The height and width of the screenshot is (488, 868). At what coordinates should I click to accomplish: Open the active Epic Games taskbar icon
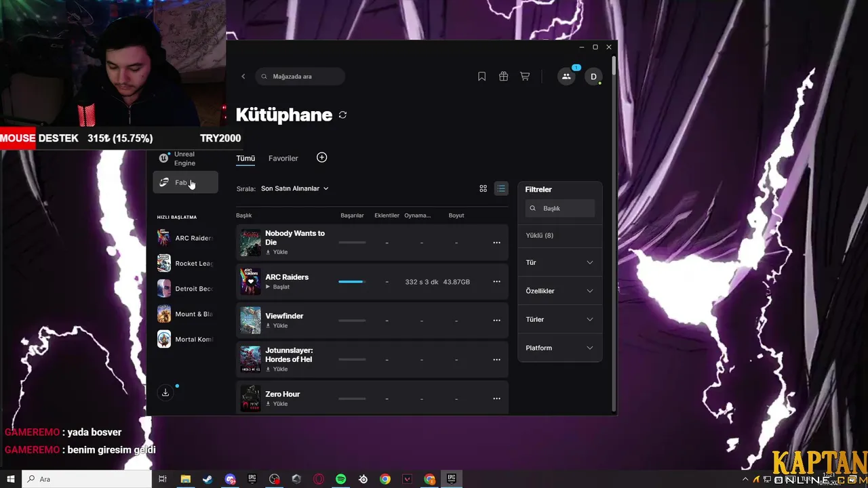point(452,479)
